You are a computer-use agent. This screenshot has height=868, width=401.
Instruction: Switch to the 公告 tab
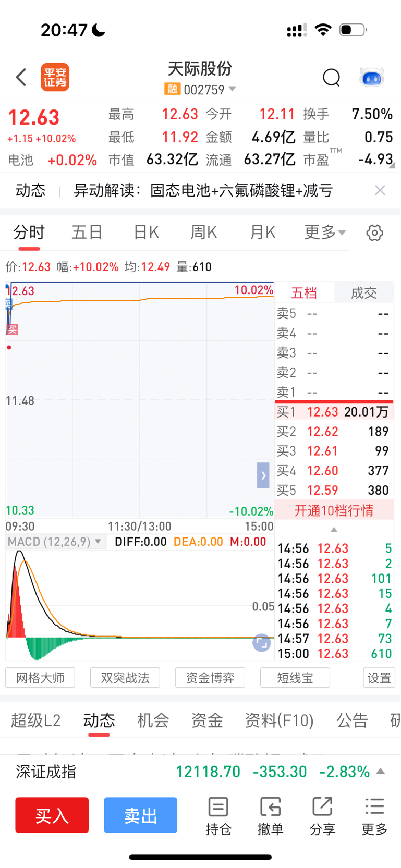click(x=353, y=720)
